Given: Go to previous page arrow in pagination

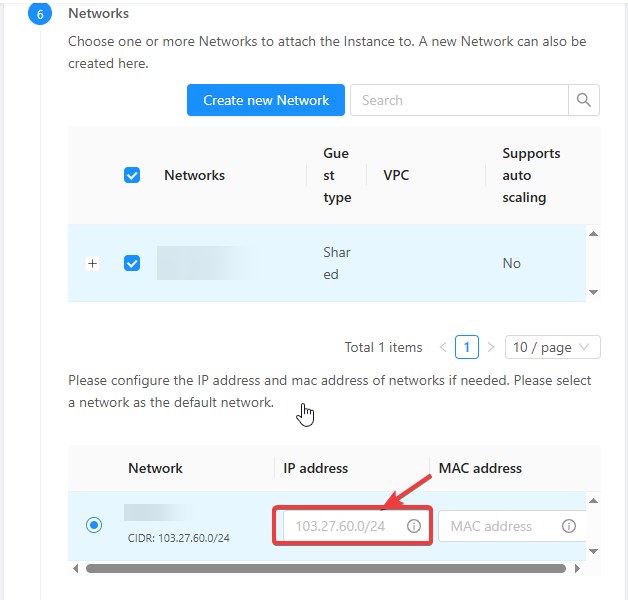Looking at the screenshot, I should click(x=443, y=347).
